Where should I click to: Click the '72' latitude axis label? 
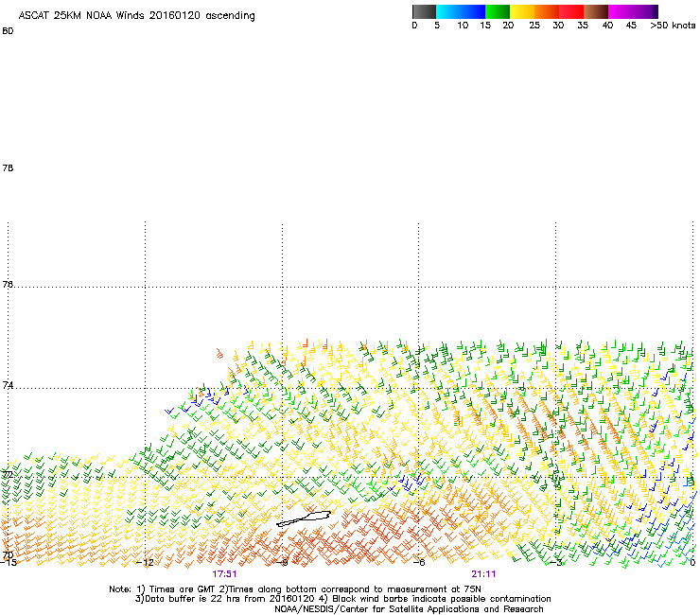[8, 474]
